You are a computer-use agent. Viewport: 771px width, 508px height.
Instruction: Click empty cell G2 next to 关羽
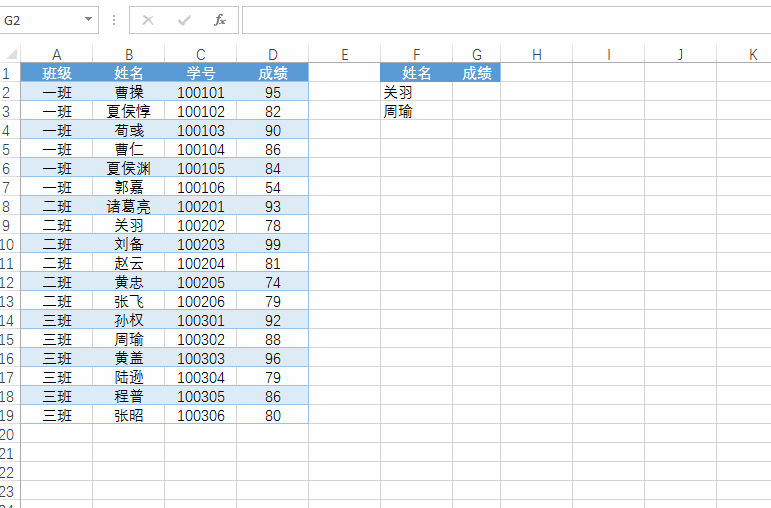(x=476, y=92)
